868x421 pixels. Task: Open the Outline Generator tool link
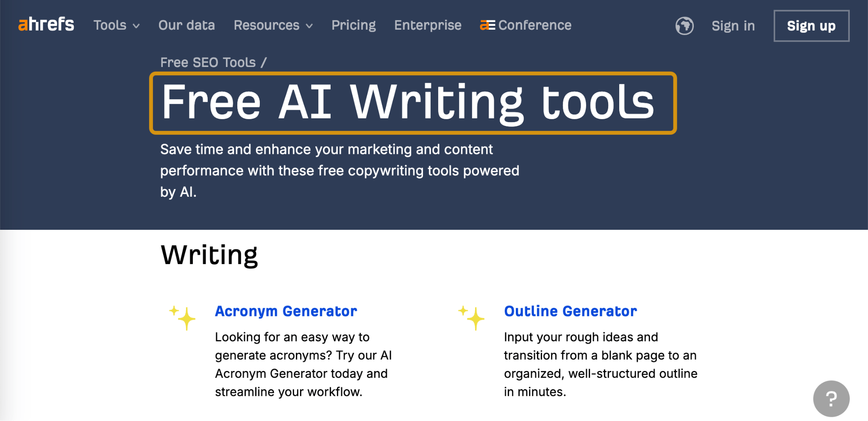coord(570,311)
